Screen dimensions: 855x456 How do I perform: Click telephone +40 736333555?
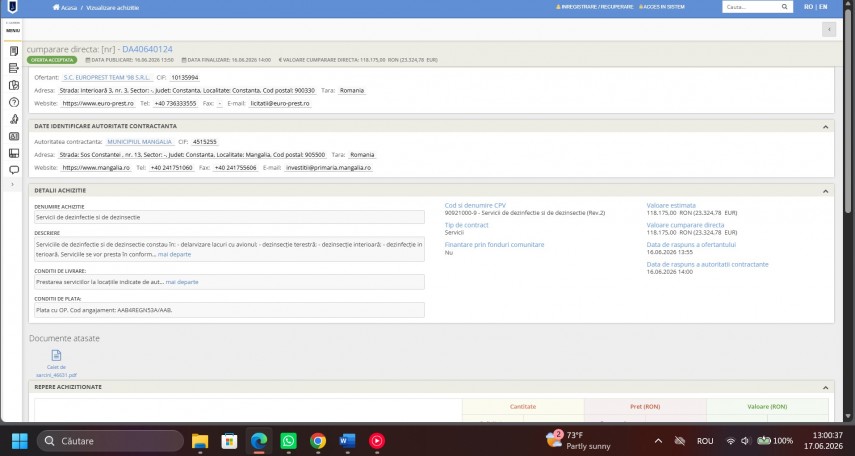(175, 104)
